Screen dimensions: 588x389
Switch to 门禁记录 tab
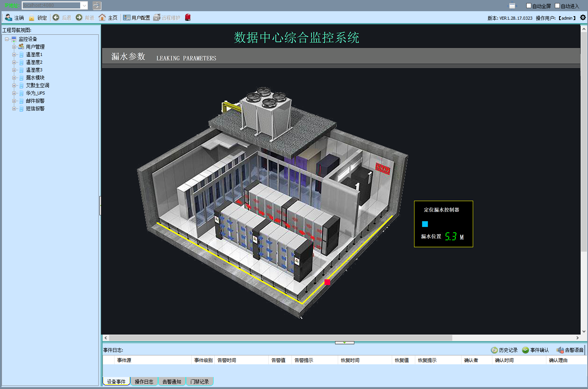pyautogui.click(x=199, y=382)
